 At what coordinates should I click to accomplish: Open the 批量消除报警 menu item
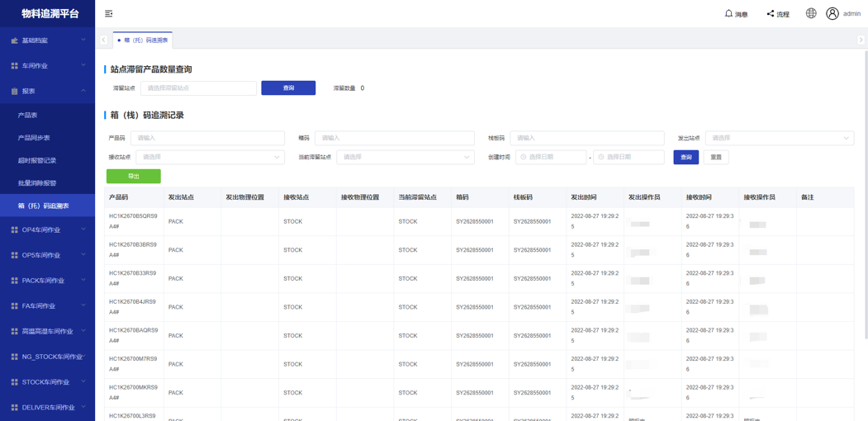[37, 183]
